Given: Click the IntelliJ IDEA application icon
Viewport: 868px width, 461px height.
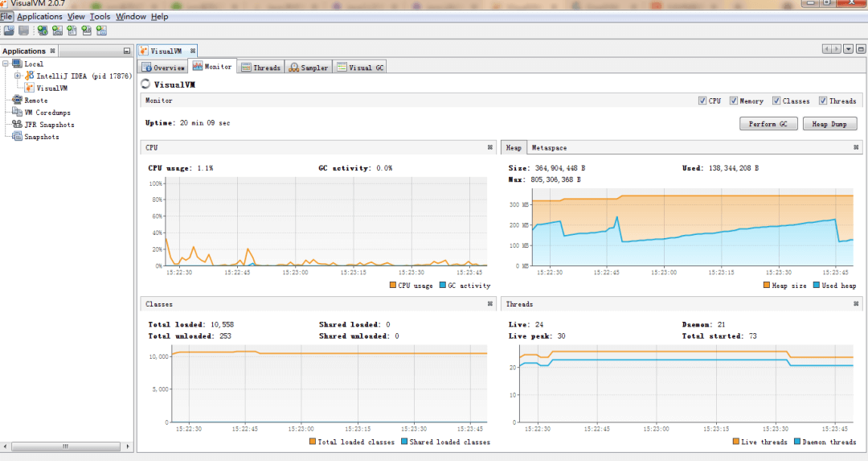Looking at the screenshot, I should pos(30,76).
